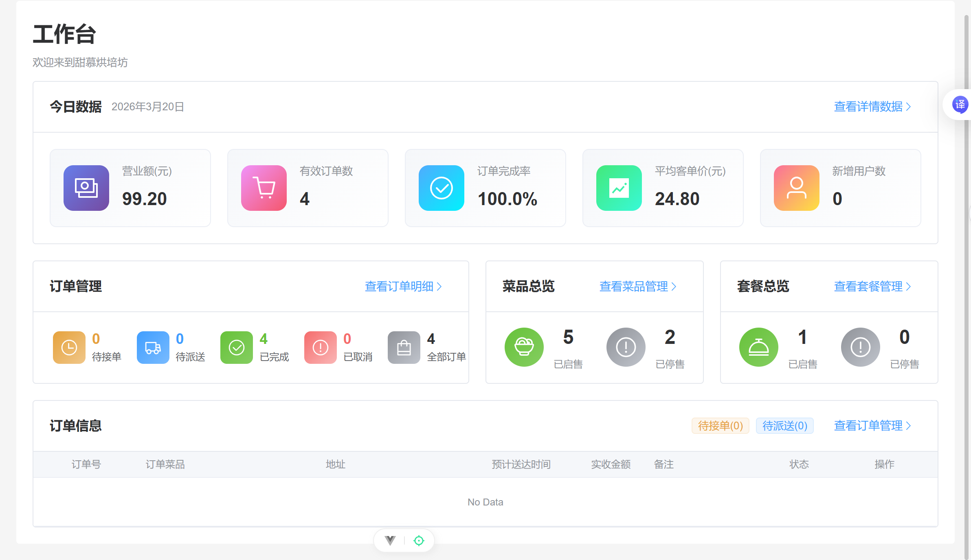Switch to the 待派送(0) tab
971x560 pixels.
(784, 426)
